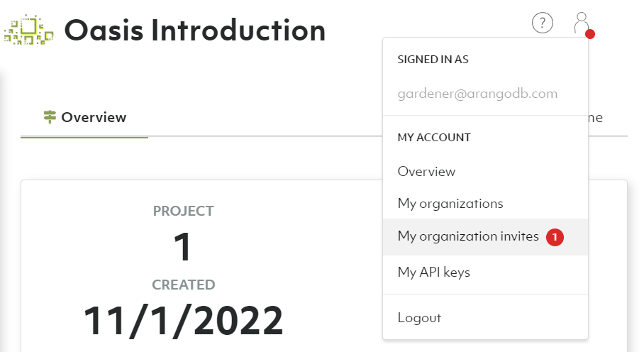
Task: Open My organizations from the menu
Action: (450, 204)
